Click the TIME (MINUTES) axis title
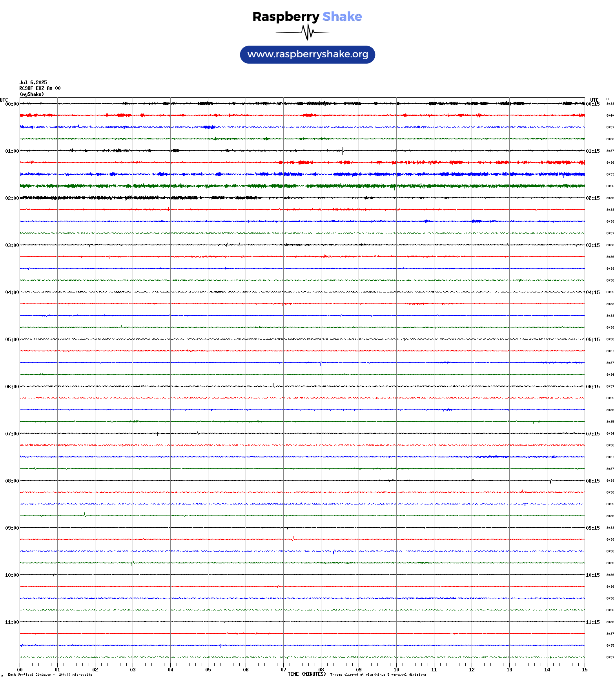 (307, 674)
